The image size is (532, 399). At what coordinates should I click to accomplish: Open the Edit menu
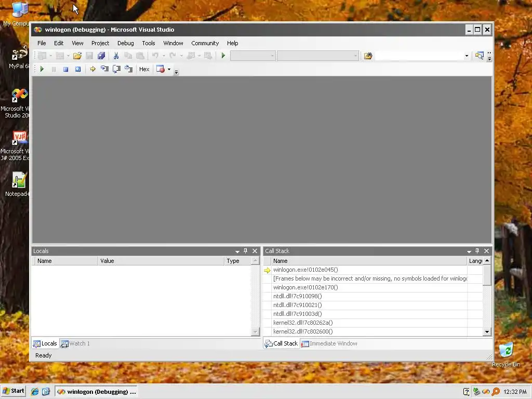click(59, 43)
